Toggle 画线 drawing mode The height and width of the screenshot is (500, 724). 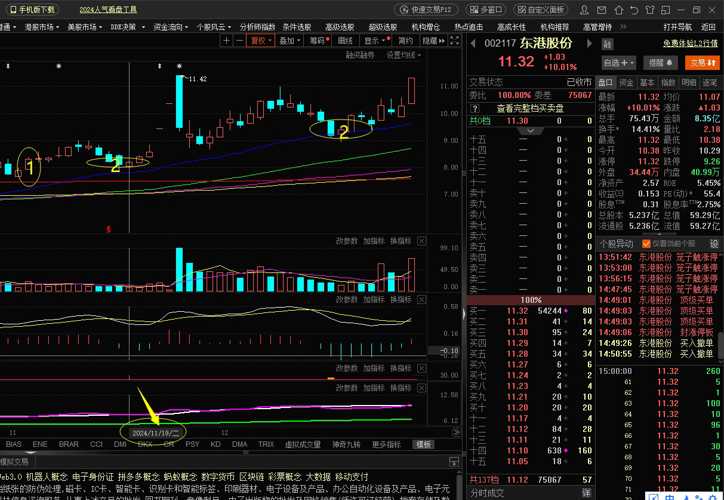point(346,41)
